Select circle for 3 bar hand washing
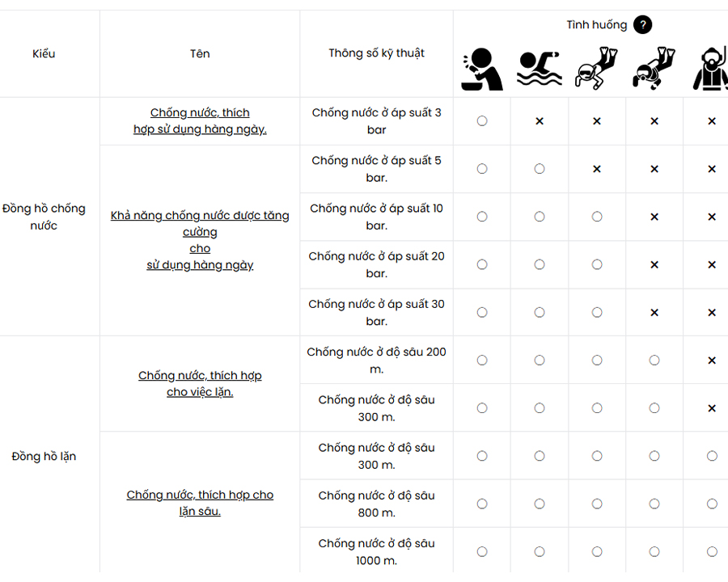Image resolution: width=728 pixels, height=582 pixels. tap(482, 121)
